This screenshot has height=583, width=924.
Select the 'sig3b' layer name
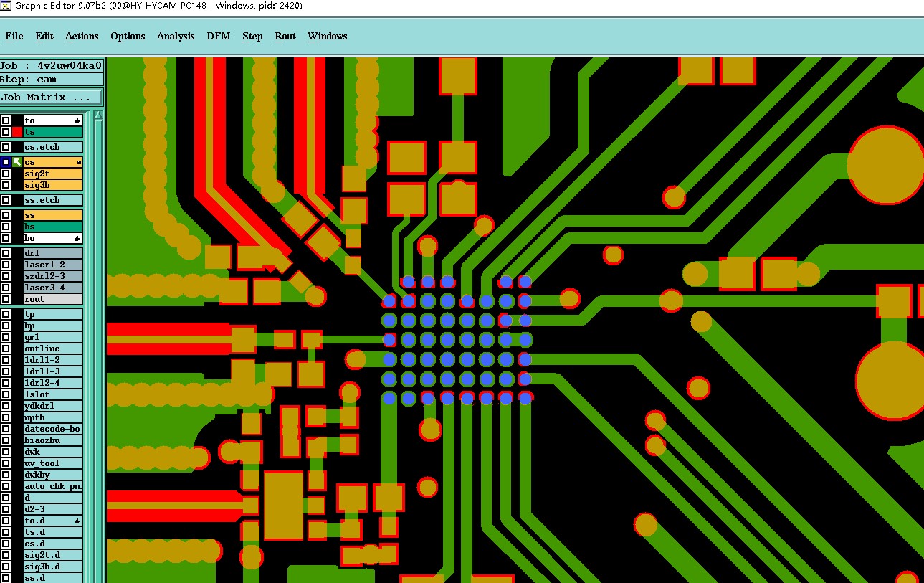(x=53, y=185)
